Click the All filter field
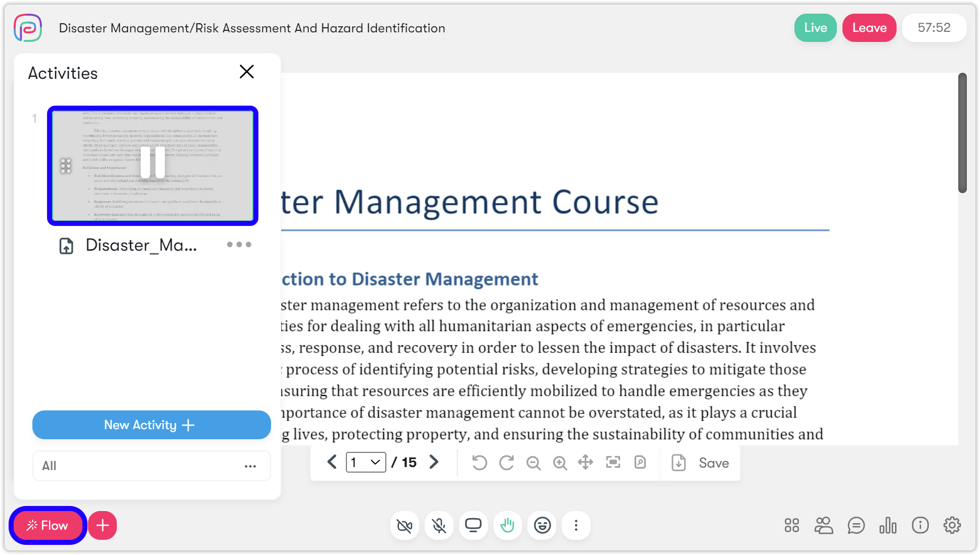980x555 pixels. 152,466
